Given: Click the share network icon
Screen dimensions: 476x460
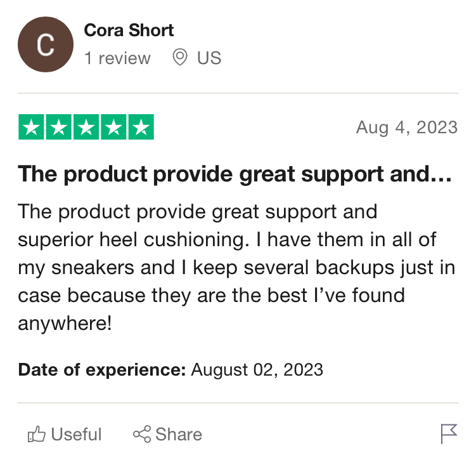Looking at the screenshot, I should (x=142, y=434).
